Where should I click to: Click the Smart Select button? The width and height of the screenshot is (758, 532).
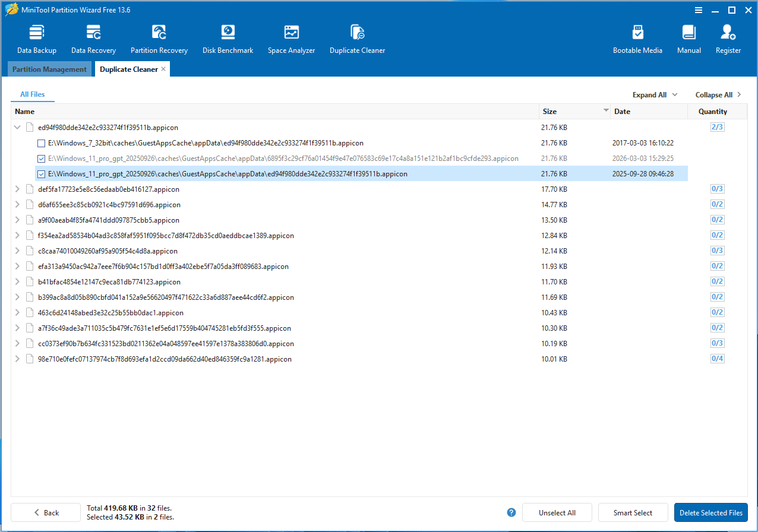tap(633, 512)
